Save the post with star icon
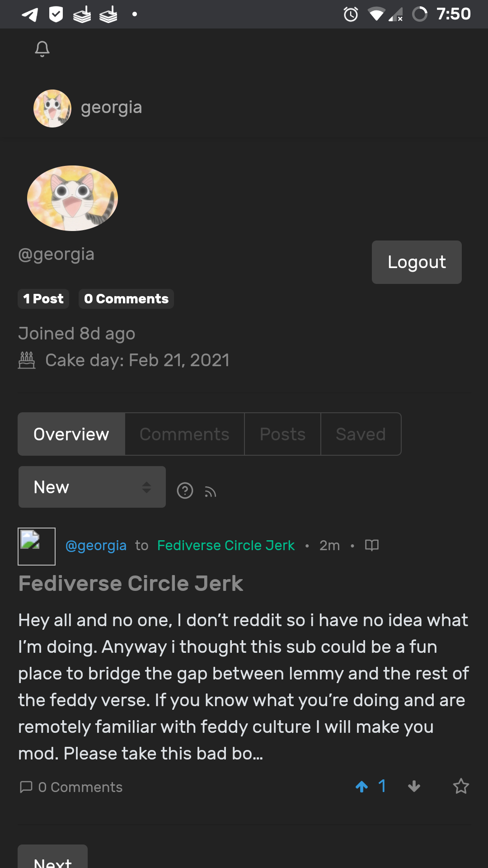The width and height of the screenshot is (488, 868). (461, 787)
